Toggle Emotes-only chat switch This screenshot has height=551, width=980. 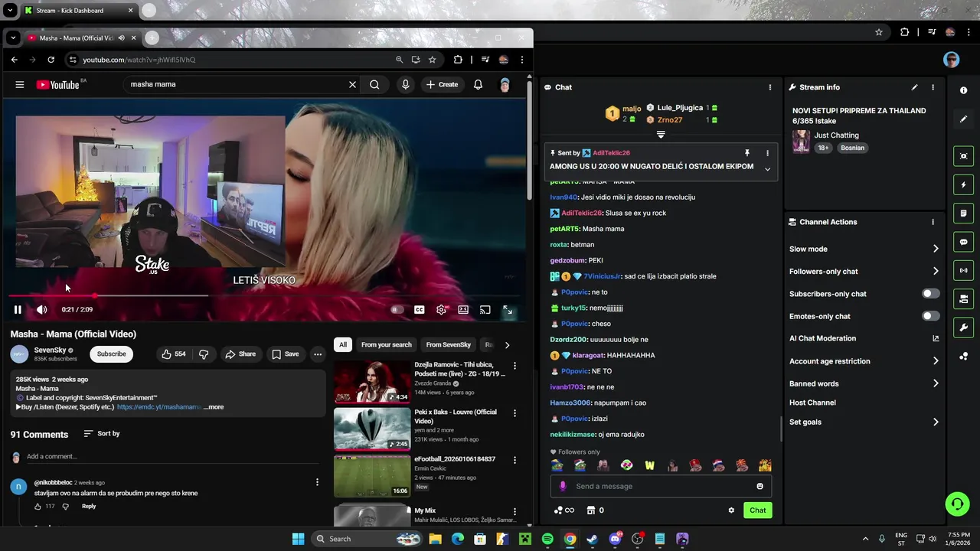930,316
